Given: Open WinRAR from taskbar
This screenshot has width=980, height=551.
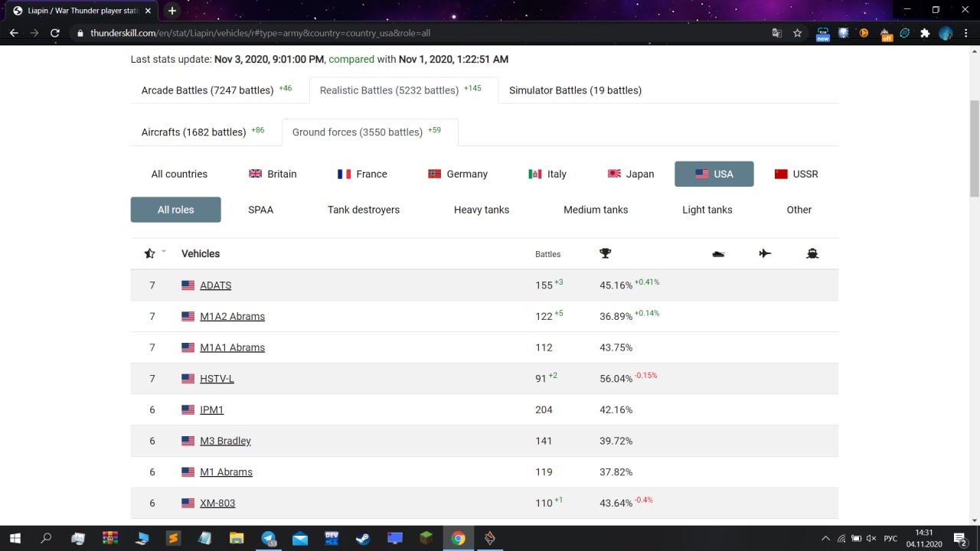Looking at the screenshot, I should (x=109, y=538).
